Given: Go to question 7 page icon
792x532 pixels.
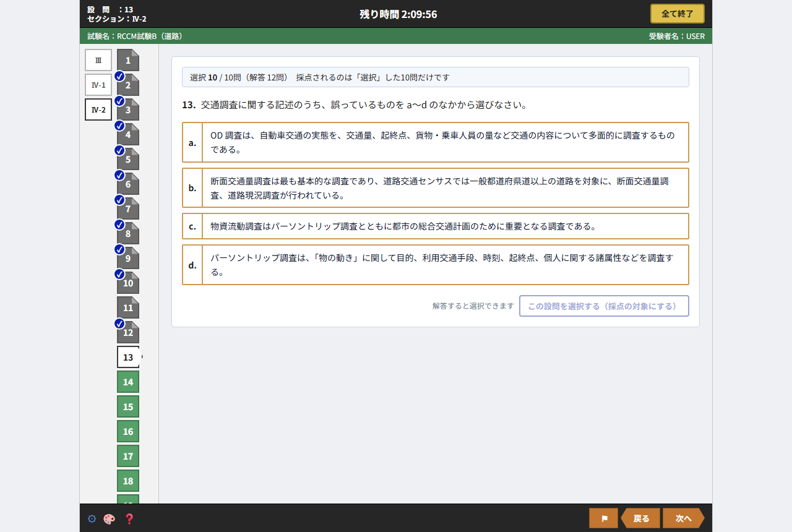Looking at the screenshot, I should (x=128, y=208).
